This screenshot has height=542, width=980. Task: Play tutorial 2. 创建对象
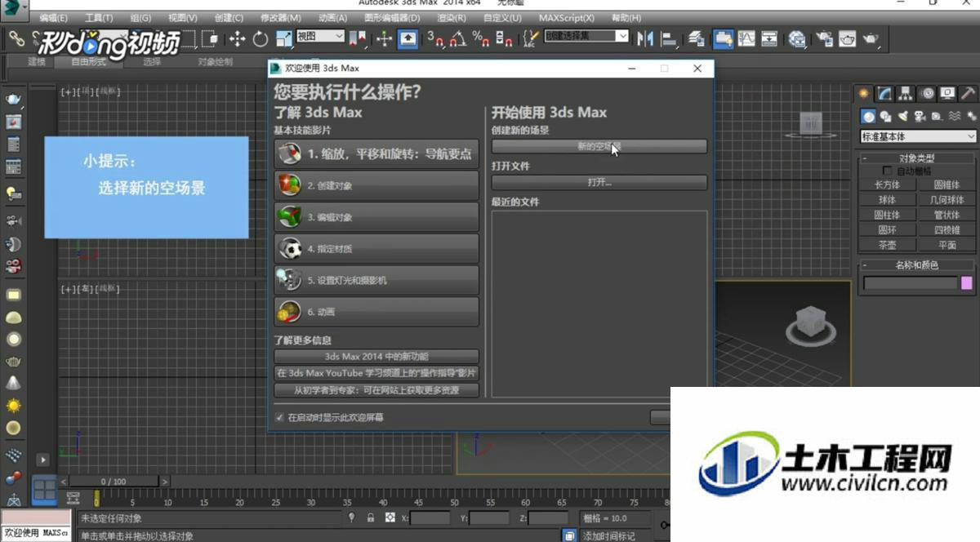pyautogui.click(x=376, y=185)
